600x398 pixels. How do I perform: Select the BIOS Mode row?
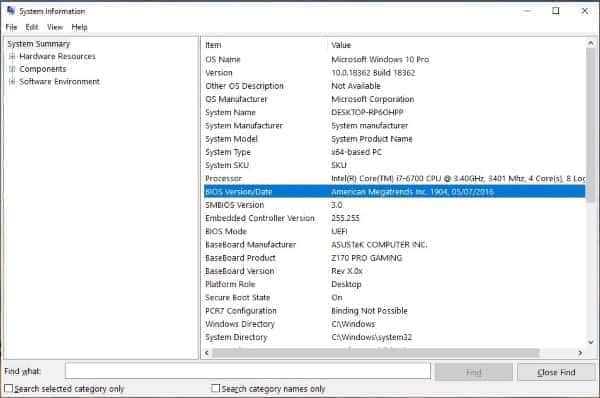pos(394,232)
